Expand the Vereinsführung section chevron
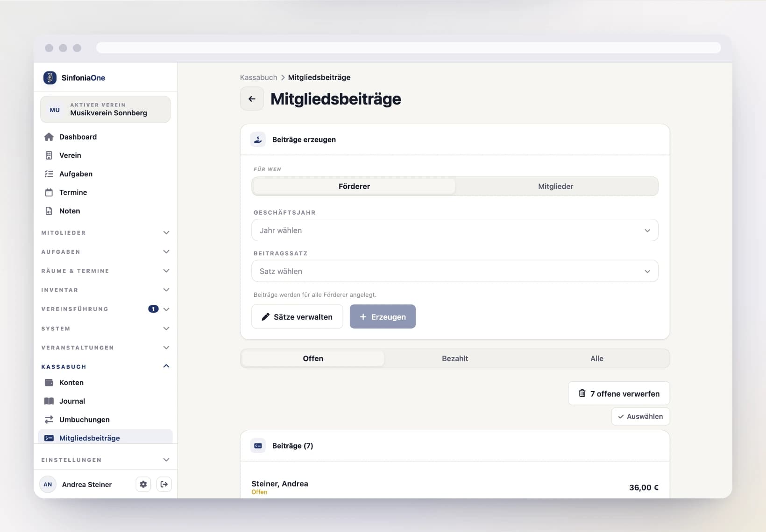The width and height of the screenshot is (766, 532). pos(166,309)
